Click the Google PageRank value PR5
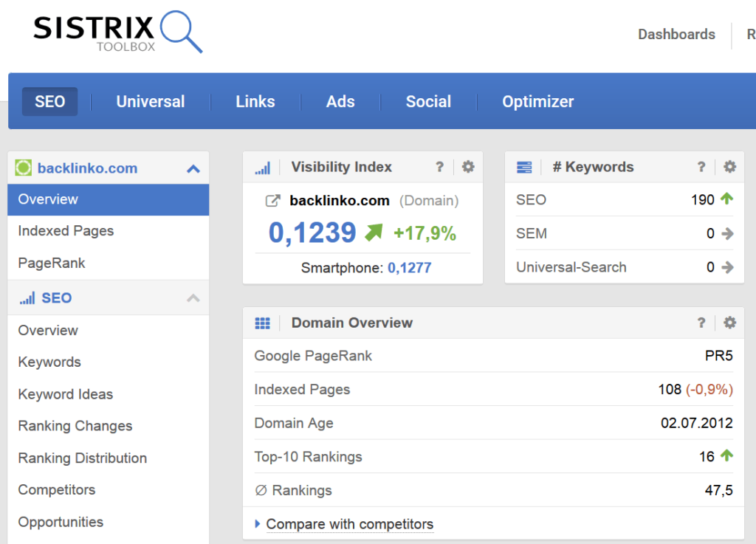Image resolution: width=756 pixels, height=544 pixels. [718, 356]
